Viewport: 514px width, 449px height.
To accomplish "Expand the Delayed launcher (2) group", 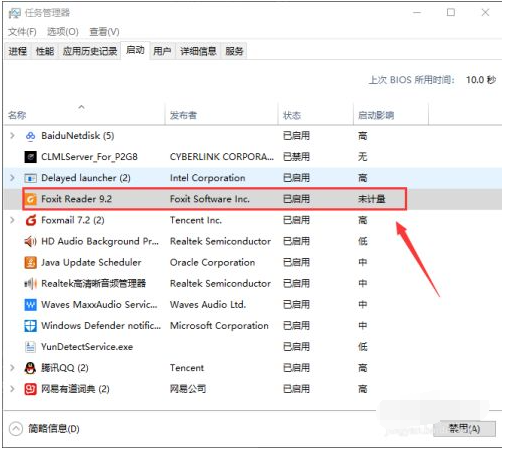I will click(12, 178).
